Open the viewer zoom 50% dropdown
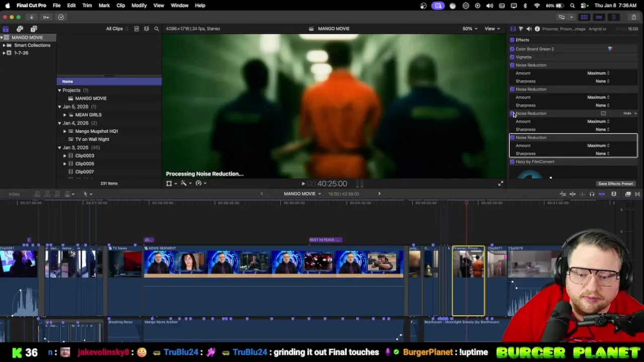Image resolution: width=644 pixels, height=362 pixels. pyautogui.click(x=470, y=29)
